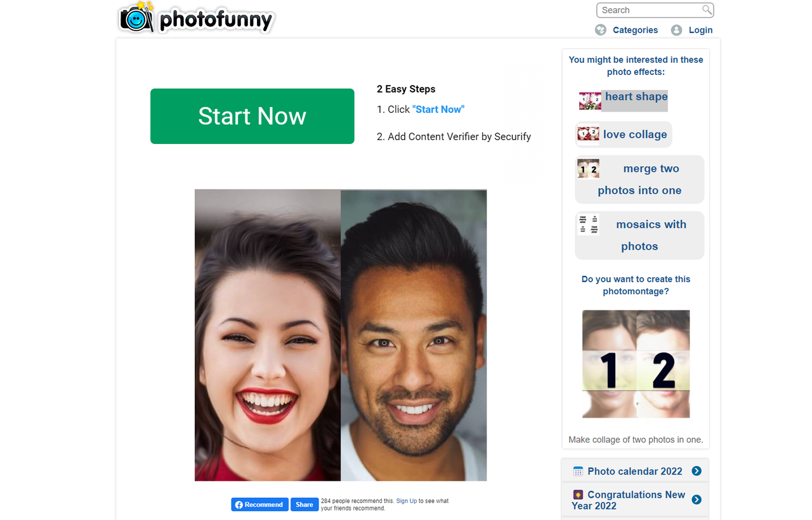Click inside the Search input field
Image resolution: width=812 pixels, height=520 pixels.
click(x=647, y=10)
